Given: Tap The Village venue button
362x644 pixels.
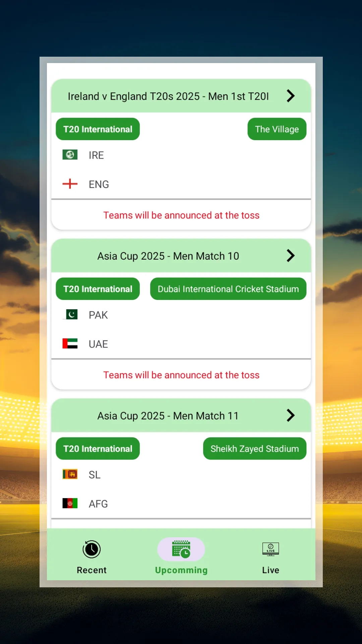Looking at the screenshot, I should tap(277, 129).
